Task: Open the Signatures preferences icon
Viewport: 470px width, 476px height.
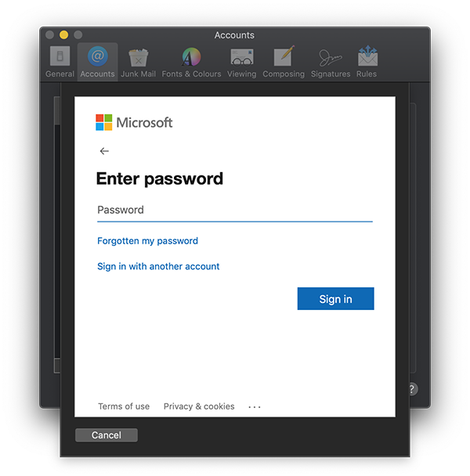Action: [331, 62]
